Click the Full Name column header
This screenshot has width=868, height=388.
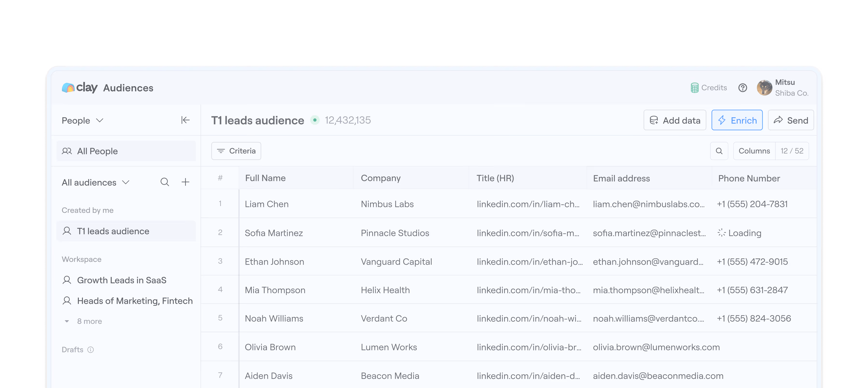tap(296, 178)
